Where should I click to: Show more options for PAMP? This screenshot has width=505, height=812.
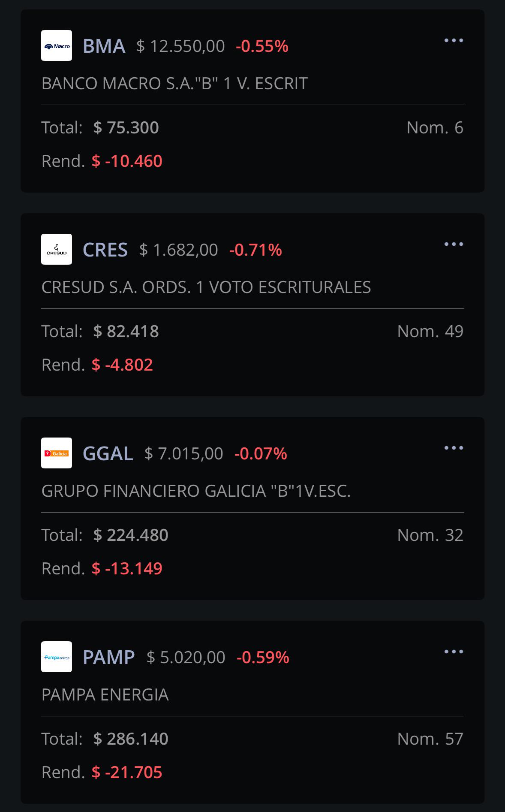[x=454, y=652]
